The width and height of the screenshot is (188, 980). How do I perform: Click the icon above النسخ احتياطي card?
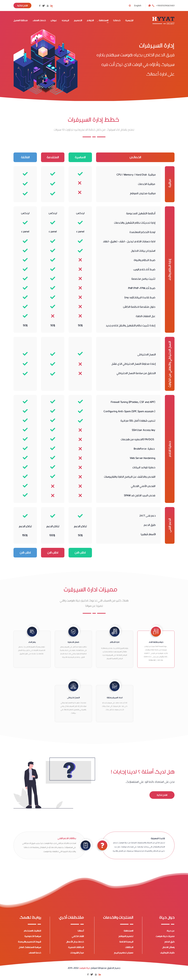coord(73,686)
